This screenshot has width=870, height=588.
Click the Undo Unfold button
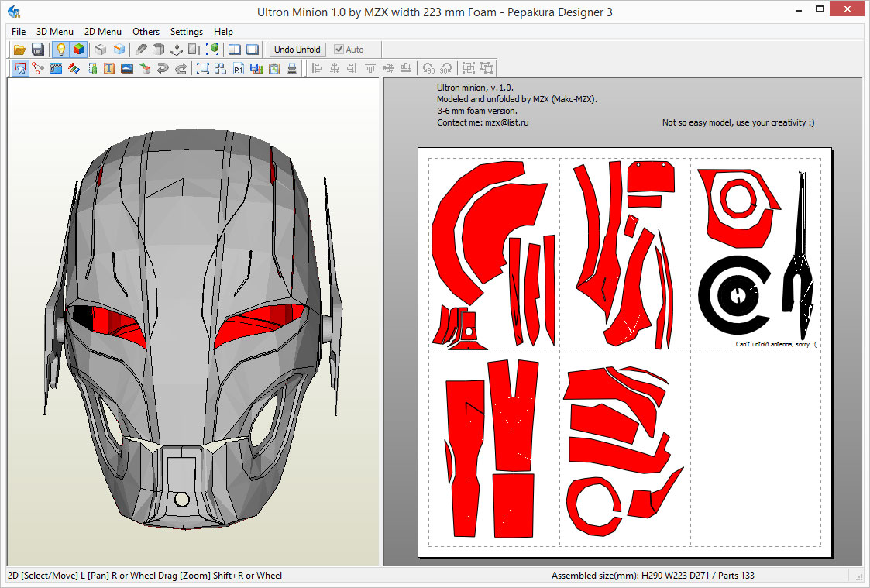[x=297, y=50]
